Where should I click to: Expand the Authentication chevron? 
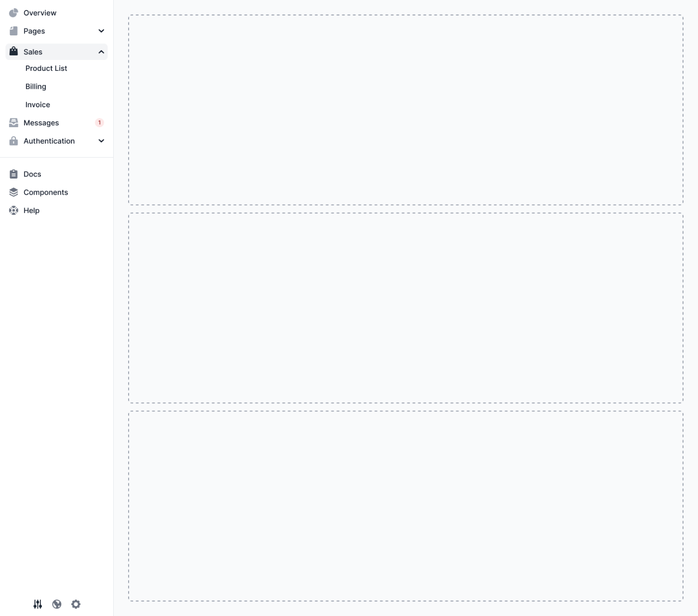101,141
